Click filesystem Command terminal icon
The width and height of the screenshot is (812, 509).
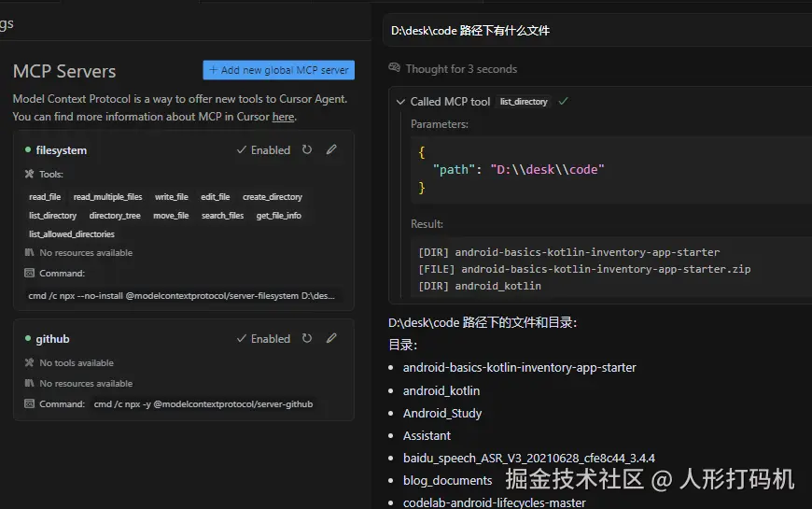coord(30,273)
